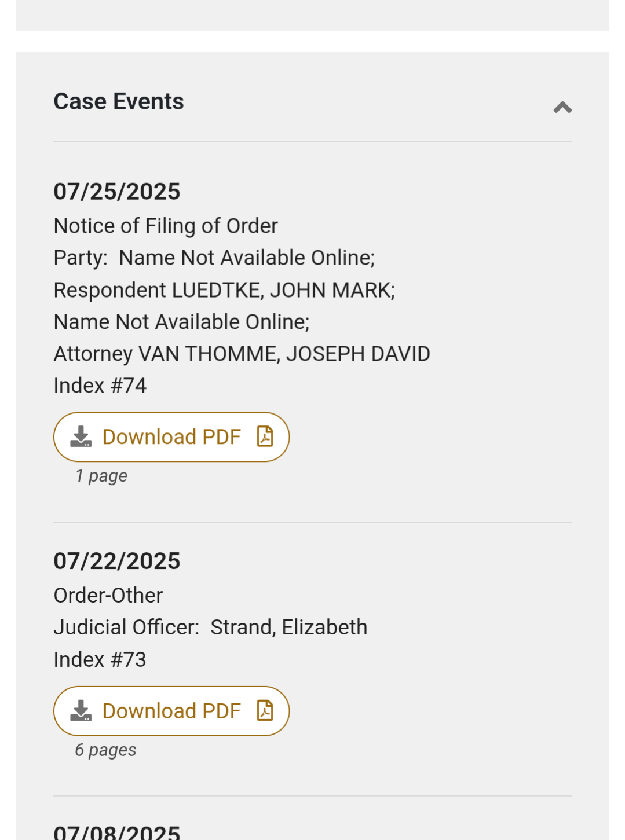Click the Index #74 label
Screen dimensions: 625x840
point(100,386)
